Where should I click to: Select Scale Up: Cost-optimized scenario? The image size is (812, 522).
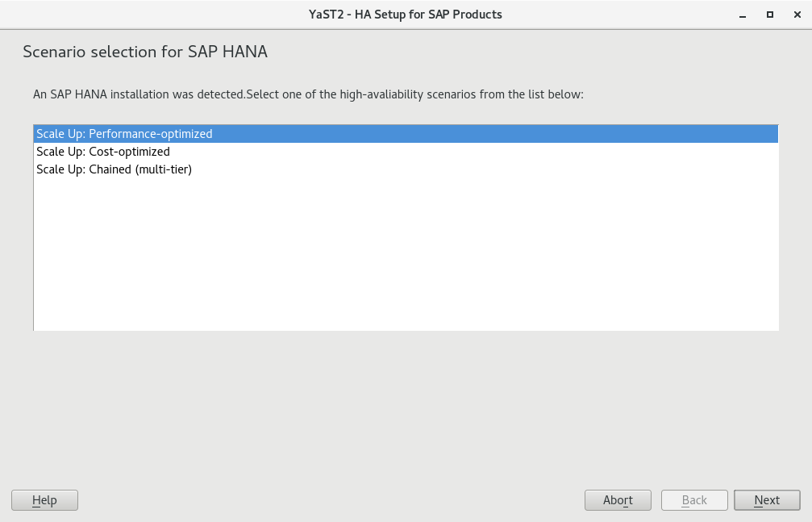coord(103,152)
